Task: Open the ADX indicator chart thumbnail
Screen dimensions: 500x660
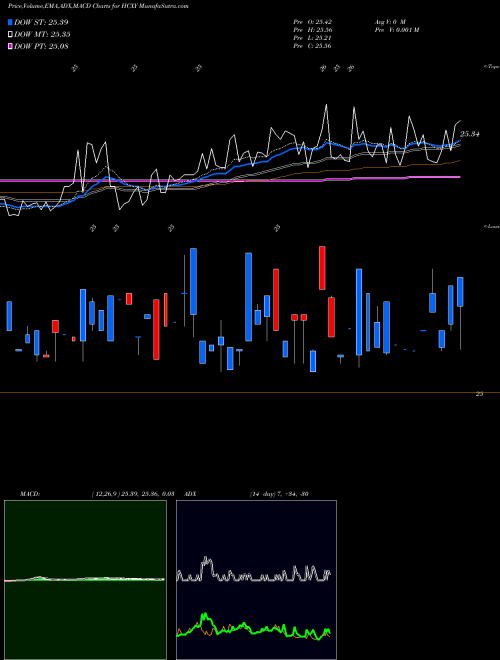Action: [256, 580]
